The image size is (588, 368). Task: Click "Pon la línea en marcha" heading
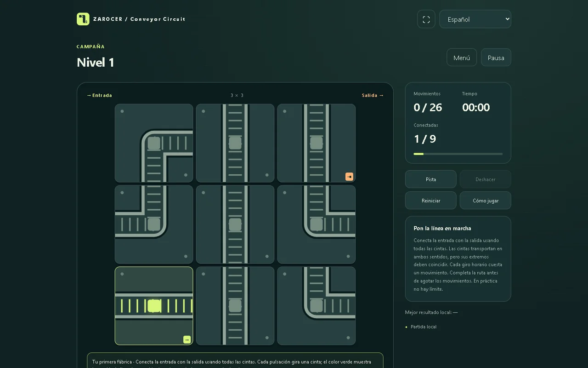tap(442, 228)
